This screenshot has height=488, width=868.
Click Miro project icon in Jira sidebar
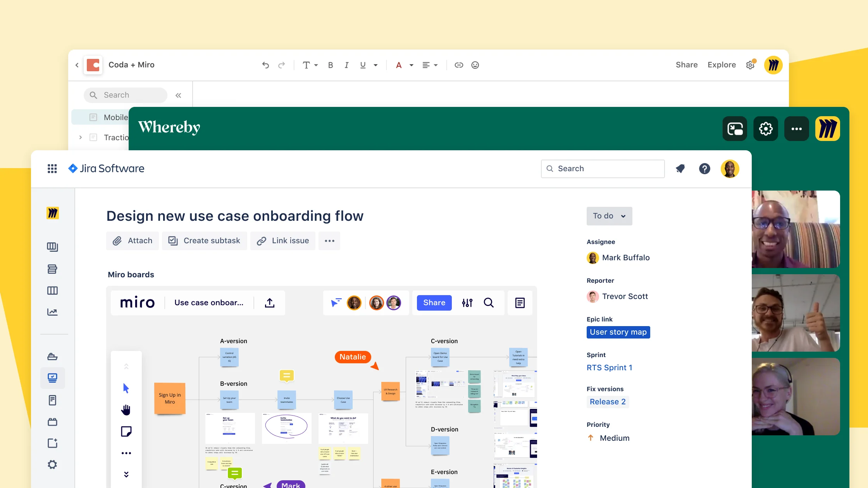[53, 213]
